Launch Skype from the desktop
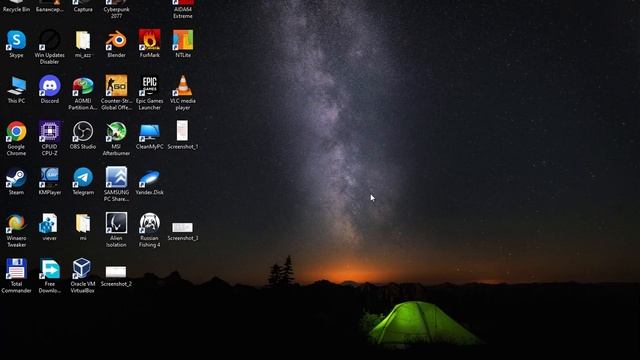This screenshot has height=360, width=640. tap(16, 43)
